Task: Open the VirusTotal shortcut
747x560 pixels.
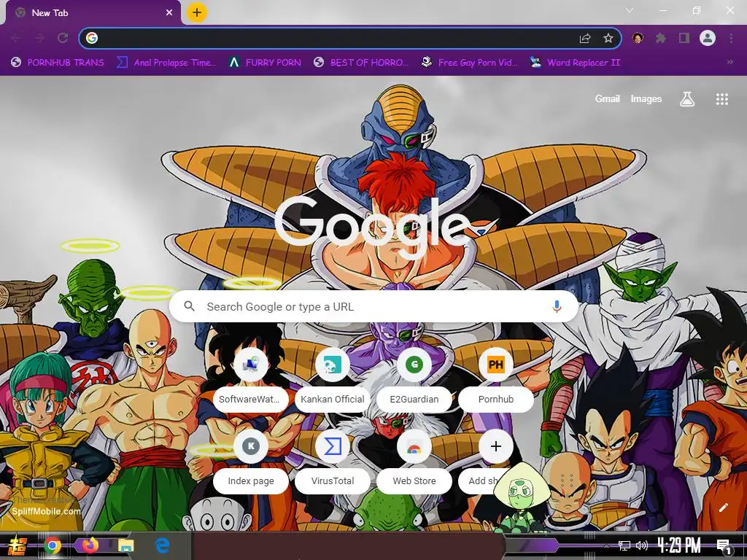Action: pos(332,461)
